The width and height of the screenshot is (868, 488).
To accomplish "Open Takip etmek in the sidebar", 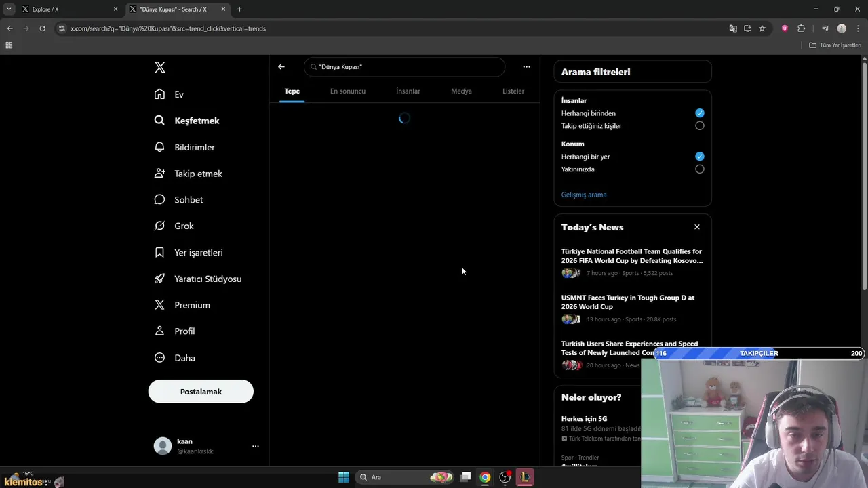I will [189, 174].
